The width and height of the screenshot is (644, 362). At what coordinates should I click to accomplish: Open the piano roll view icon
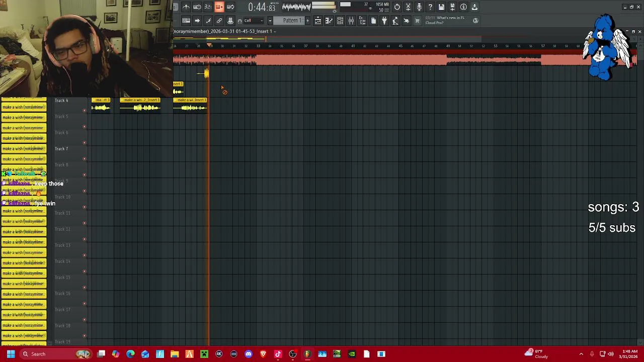(x=329, y=21)
